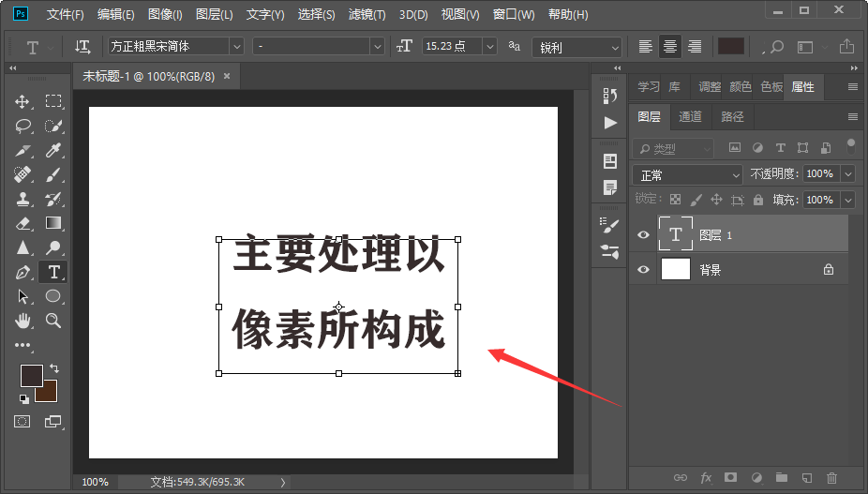This screenshot has width=868, height=494.
Task: Open 不透明度 dropdown arrow
Action: 848,174
